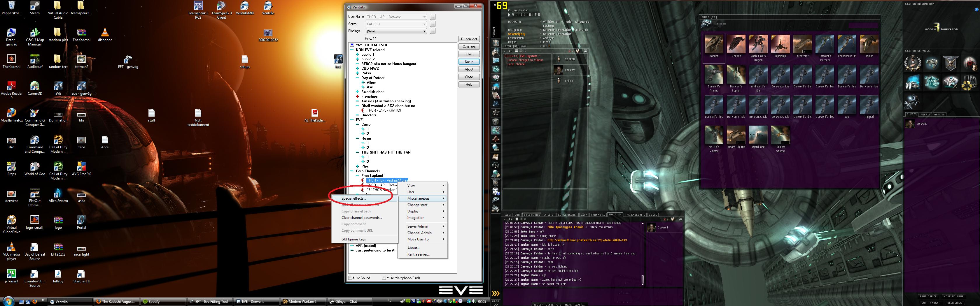Click the http://withouthonor.griefwatch.net kill link in chat

point(587,240)
